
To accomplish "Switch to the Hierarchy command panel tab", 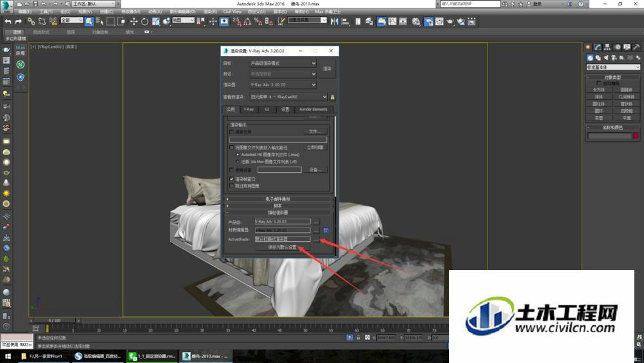I will pos(607,47).
